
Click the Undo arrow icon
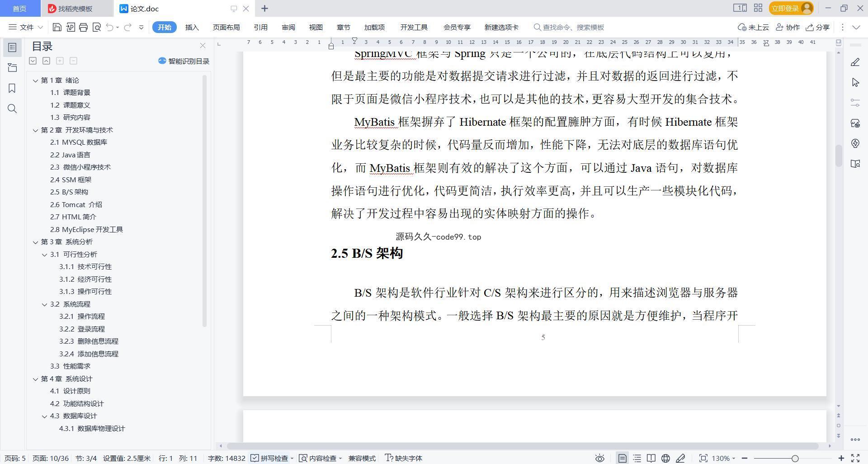point(109,27)
